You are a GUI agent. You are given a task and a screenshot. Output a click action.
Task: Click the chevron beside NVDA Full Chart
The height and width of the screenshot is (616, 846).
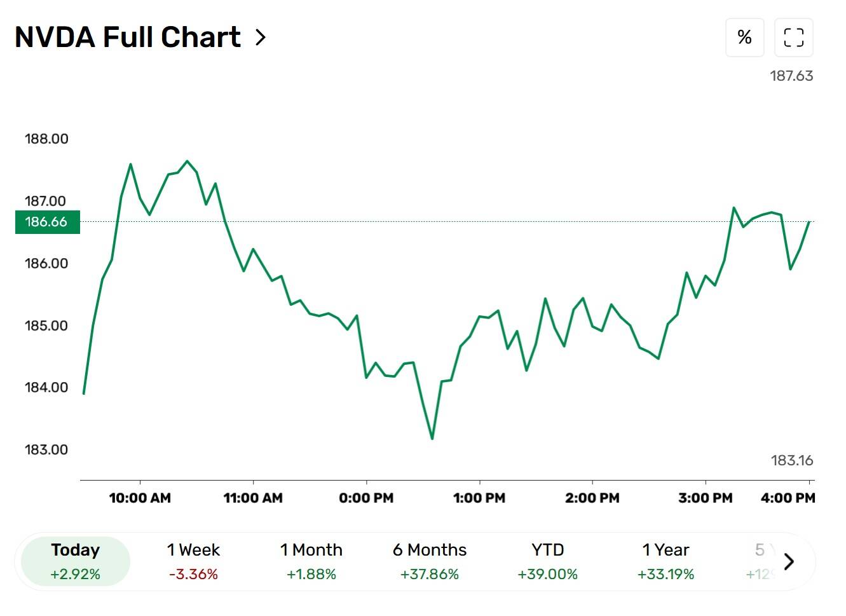260,38
